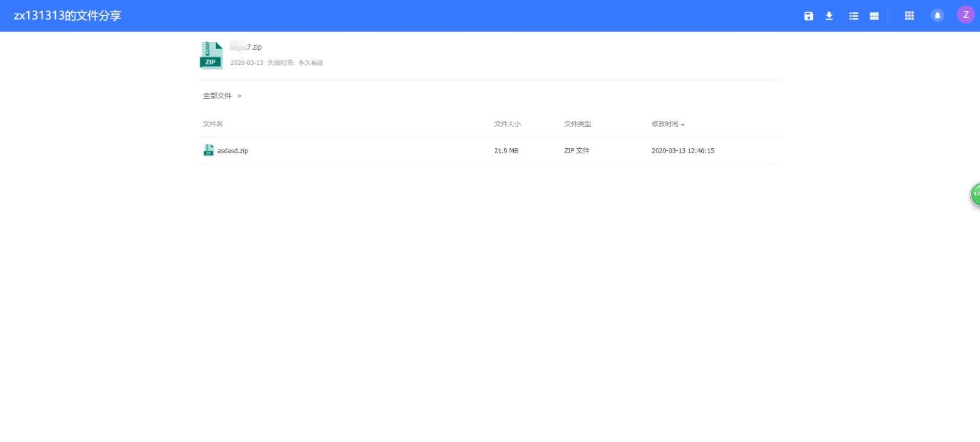980x442 pixels.
Task: Open the apps grid menu
Action: pyautogui.click(x=909, y=16)
